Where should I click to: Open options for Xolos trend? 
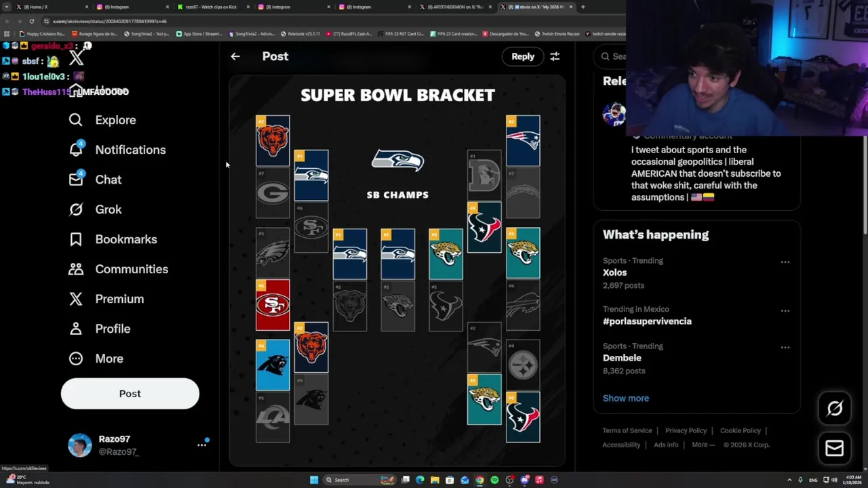tap(785, 262)
